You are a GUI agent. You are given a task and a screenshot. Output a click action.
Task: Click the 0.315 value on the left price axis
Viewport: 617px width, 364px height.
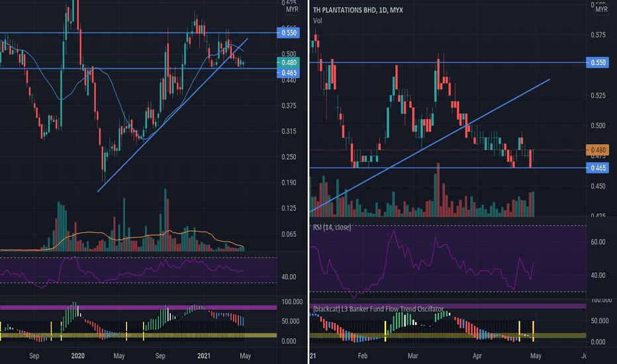[x=289, y=131]
